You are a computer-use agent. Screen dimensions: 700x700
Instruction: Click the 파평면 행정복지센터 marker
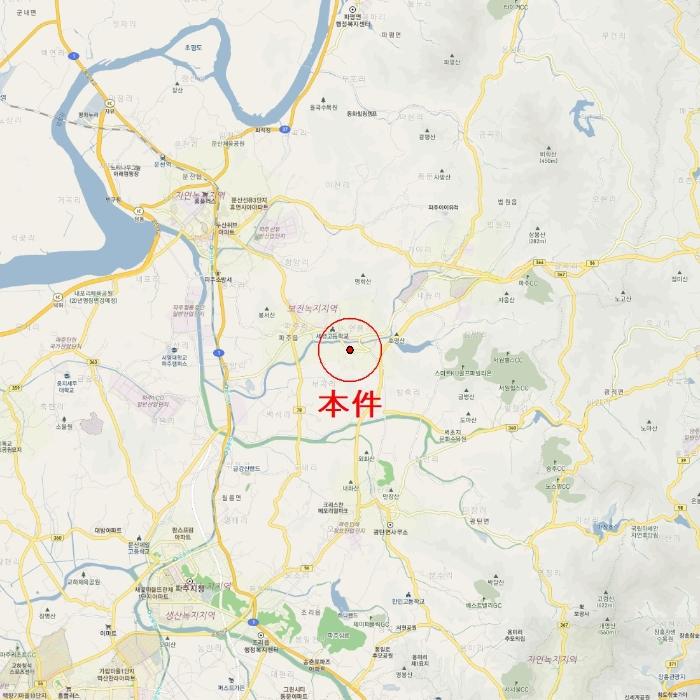352,9
